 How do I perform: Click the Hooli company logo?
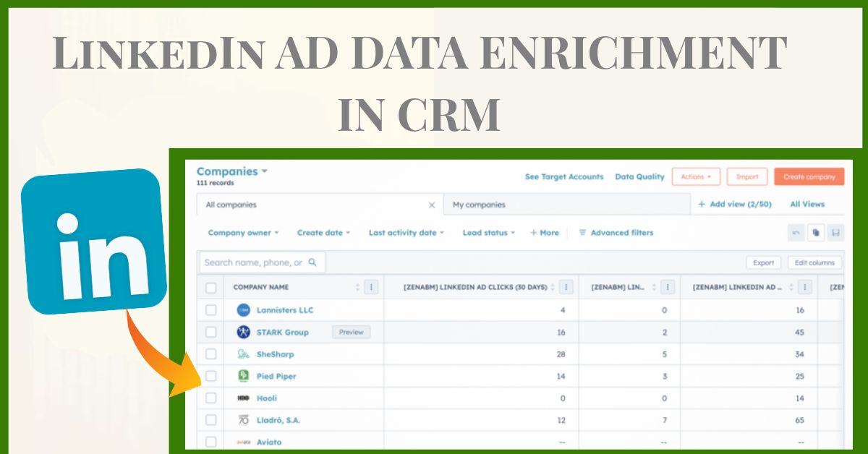(x=244, y=398)
